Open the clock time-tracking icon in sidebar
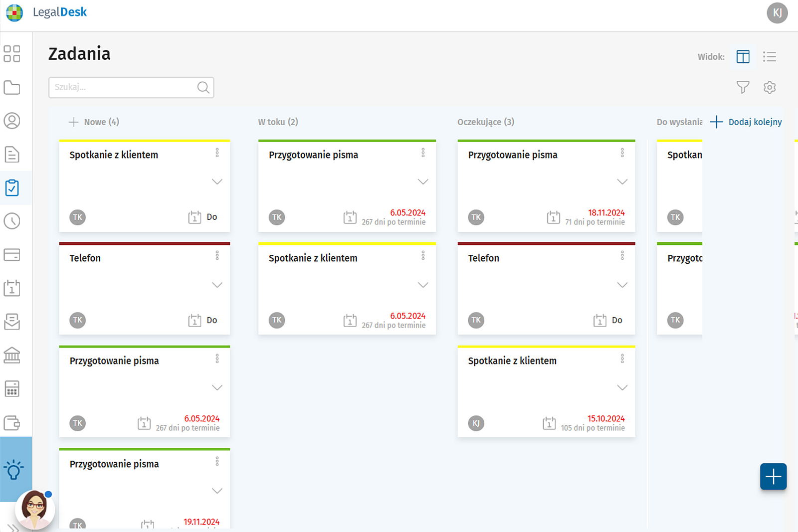This screenshot has height=532, width=798. click(12, 221)
